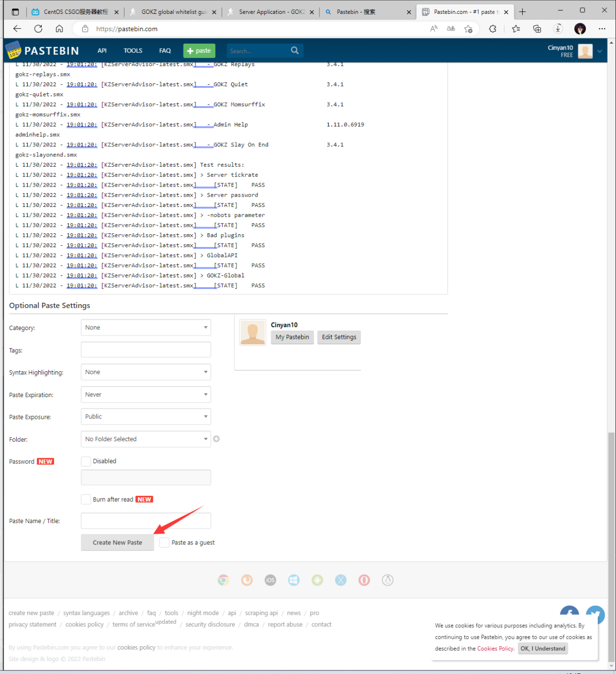Viewport: 616px width, 674px height.
Task: Accept cookies with OK, I Understand
Action: coord(543,649)
